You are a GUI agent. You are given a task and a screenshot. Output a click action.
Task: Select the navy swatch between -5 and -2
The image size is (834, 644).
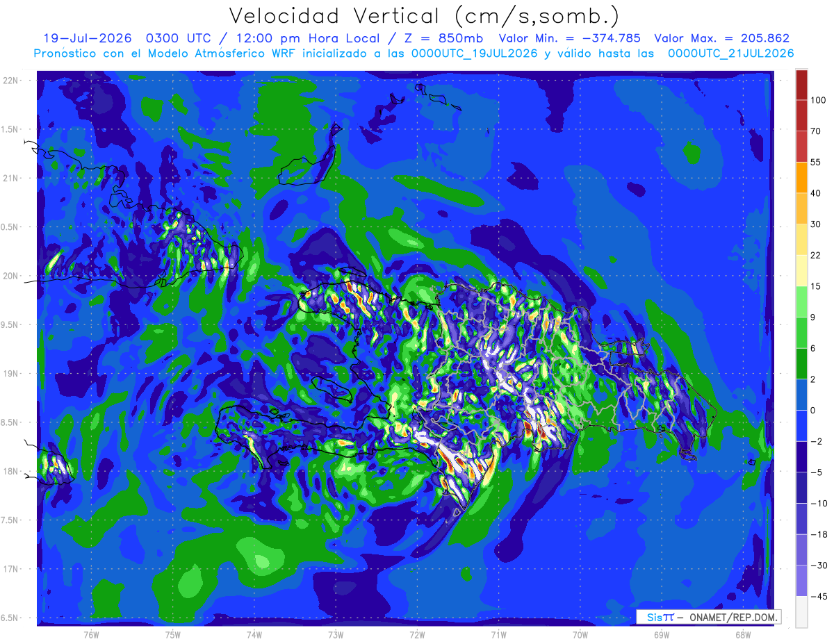801,456
